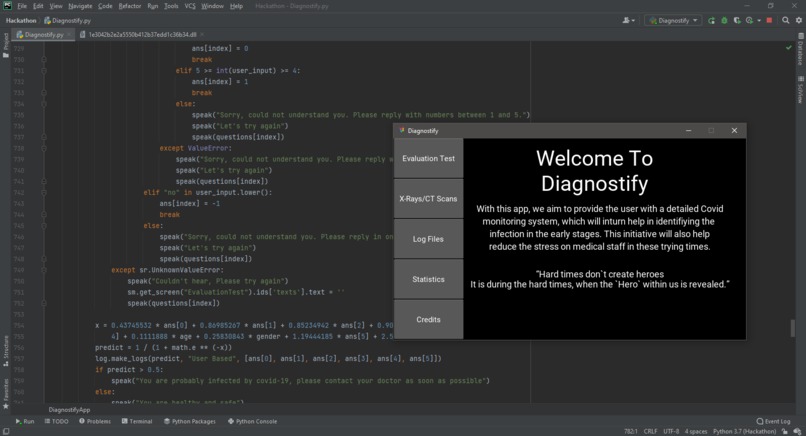The image size is (806, 436).
Task: Open the Structure side panel
Action: [6, 351]
